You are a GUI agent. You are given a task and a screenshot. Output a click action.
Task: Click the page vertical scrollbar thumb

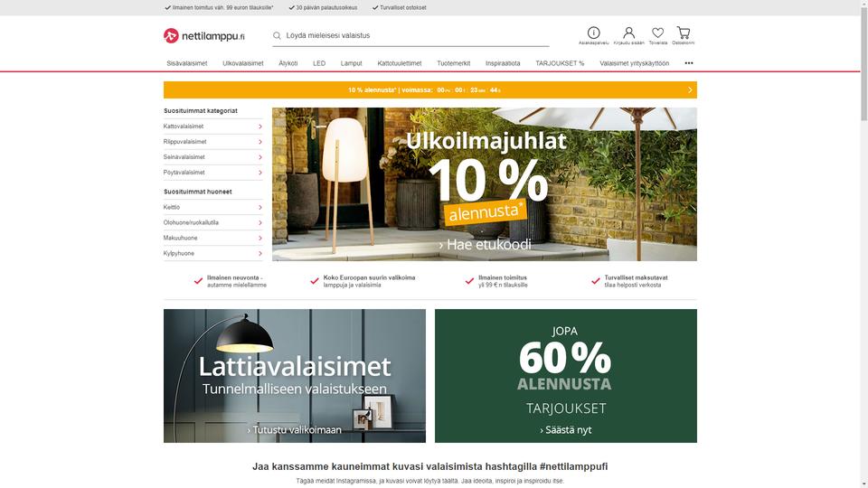click(x=863, y=61)
